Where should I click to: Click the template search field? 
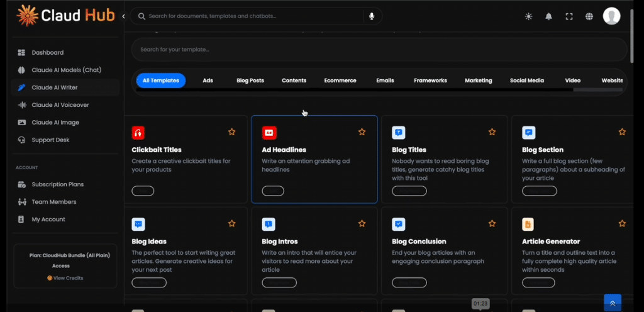click(x=377, y=49)
